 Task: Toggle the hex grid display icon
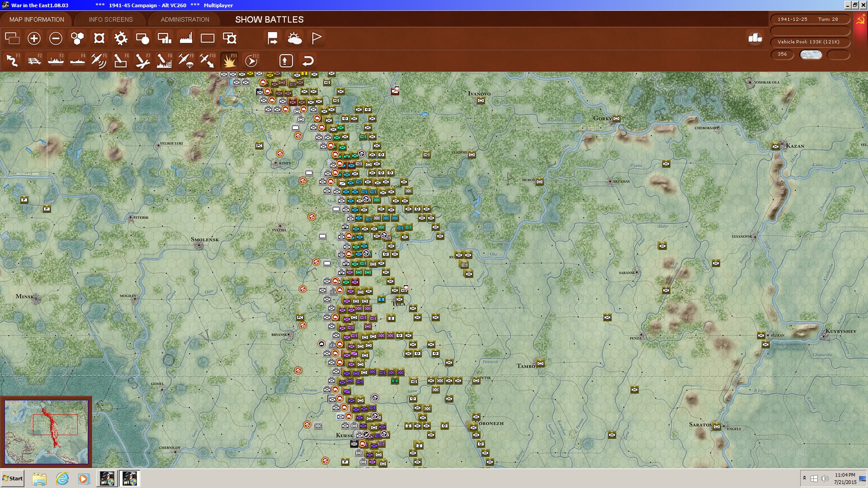point(77,38)
